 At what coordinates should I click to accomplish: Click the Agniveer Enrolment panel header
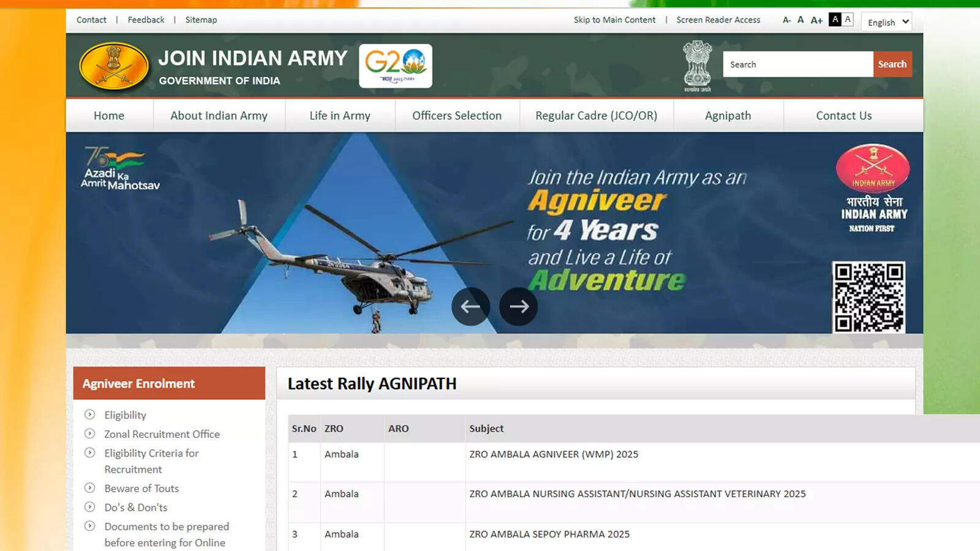coord(169,383)
